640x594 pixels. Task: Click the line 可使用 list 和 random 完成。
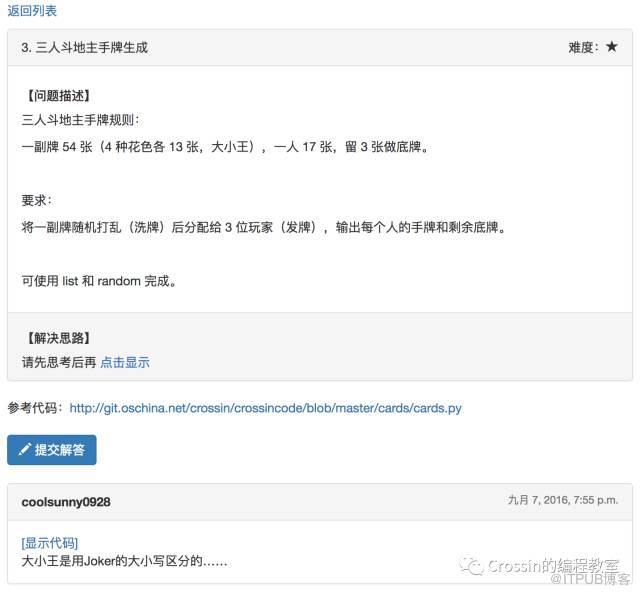(99, 281)
